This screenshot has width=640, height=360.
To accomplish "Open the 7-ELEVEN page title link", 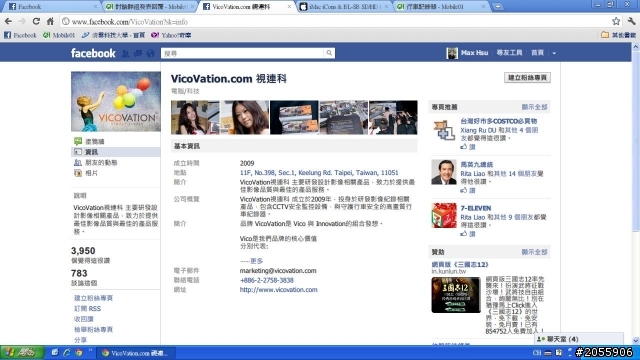I will 476,208.
